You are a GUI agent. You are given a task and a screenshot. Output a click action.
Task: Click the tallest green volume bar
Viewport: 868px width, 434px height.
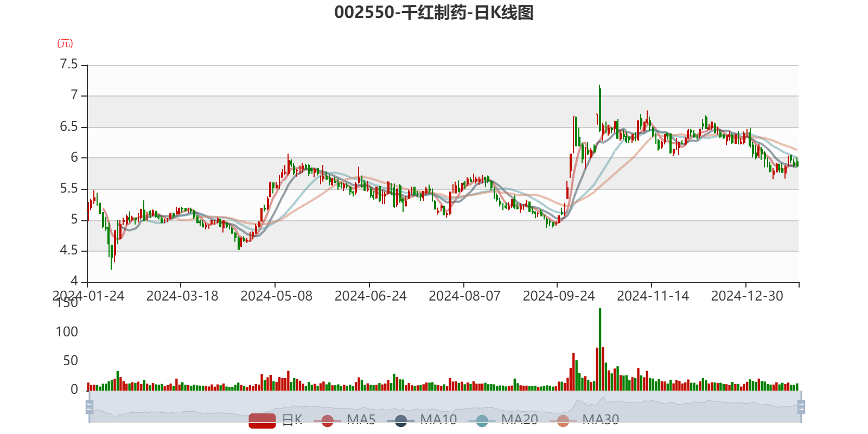600,349
